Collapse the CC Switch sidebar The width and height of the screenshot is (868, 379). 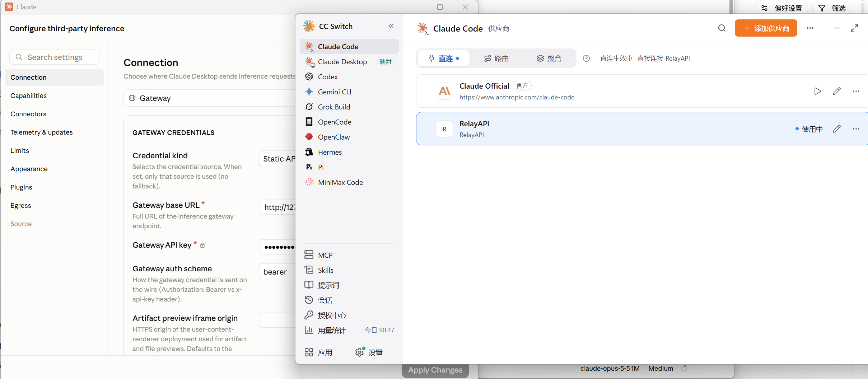pos(391,26)
